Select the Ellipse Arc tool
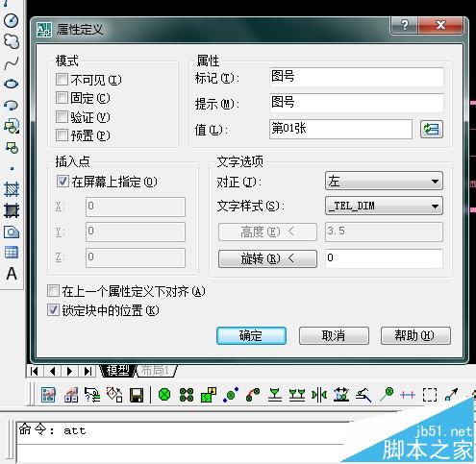The height and width of the screenshot is (464, 476). pyautogui.click(x=12, y=105)
